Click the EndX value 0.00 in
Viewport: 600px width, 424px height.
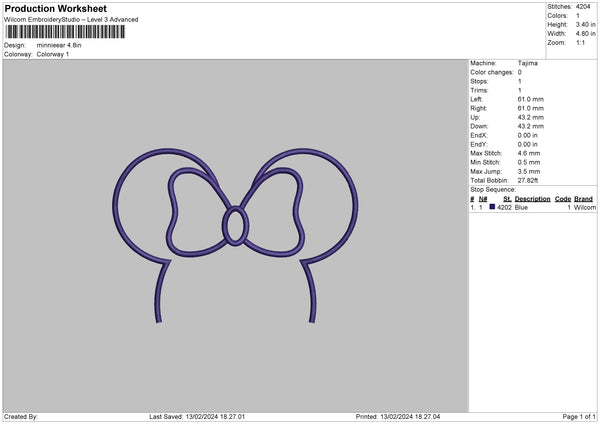point(528,135)
